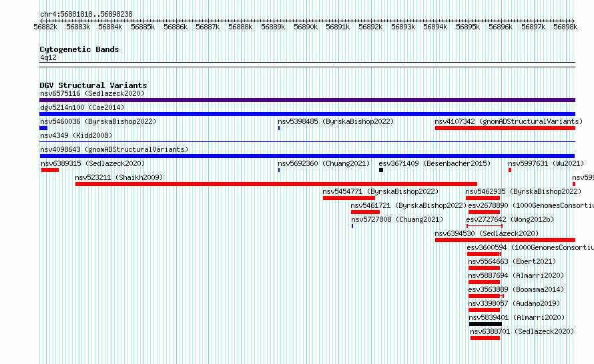Open esv3600594 (1000GenomesConsortium) label
The image size is (594, 364).
pos(530,247)
